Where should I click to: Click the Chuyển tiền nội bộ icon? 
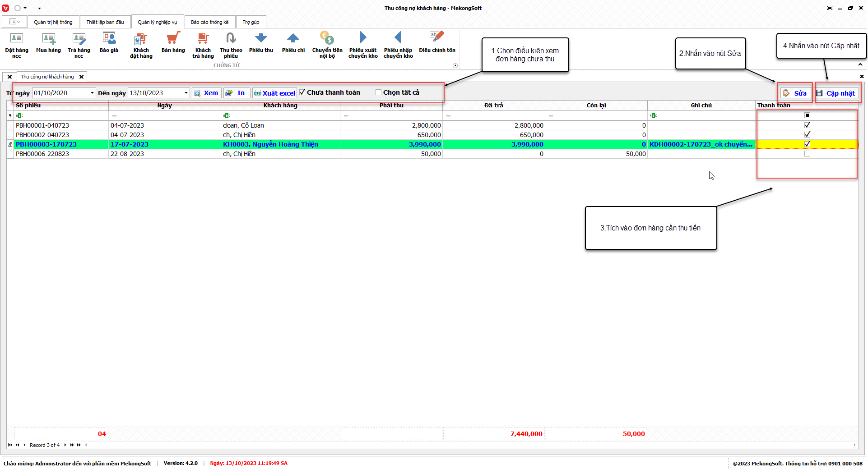(327, 45)
